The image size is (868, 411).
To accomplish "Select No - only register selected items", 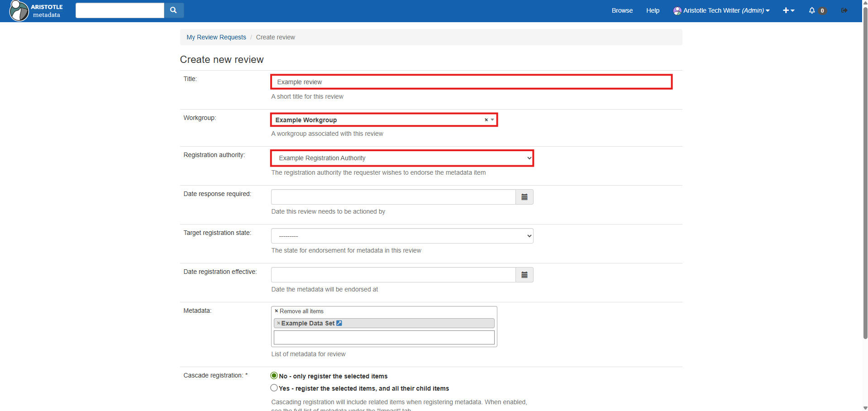I will tap(274, 376).
